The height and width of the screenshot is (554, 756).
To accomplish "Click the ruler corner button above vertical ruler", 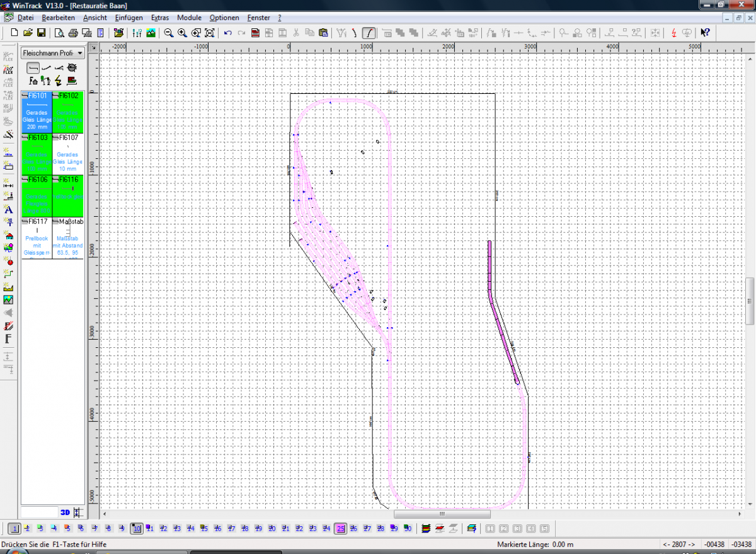I will [93, 47].
